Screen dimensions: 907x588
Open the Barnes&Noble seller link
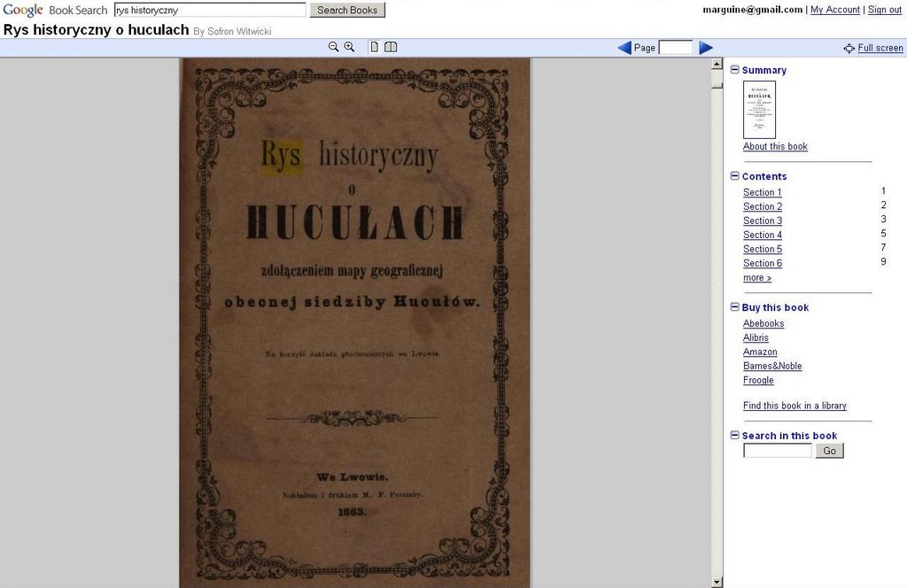pos(772,366)
